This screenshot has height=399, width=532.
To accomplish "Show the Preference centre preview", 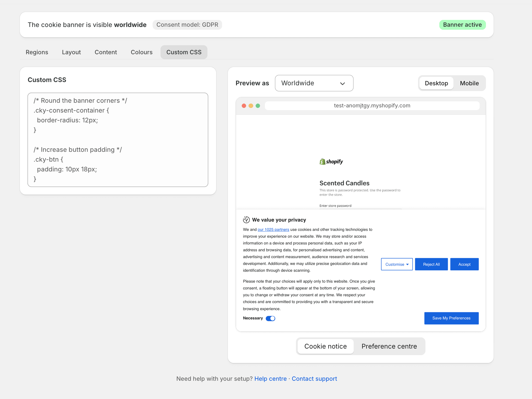I will [389, 346].
